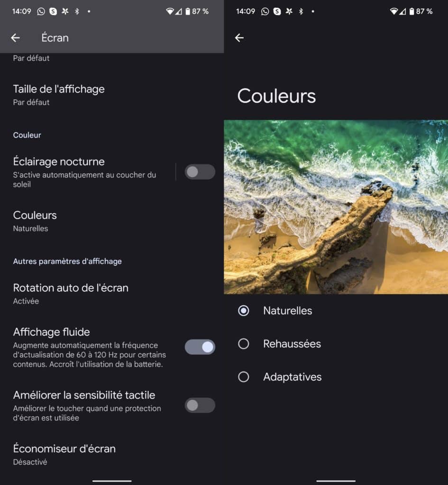Tap Wi-Fi status icon on Écran screen
The width and height of the screenshot is (448, 485).
[170, 11]
